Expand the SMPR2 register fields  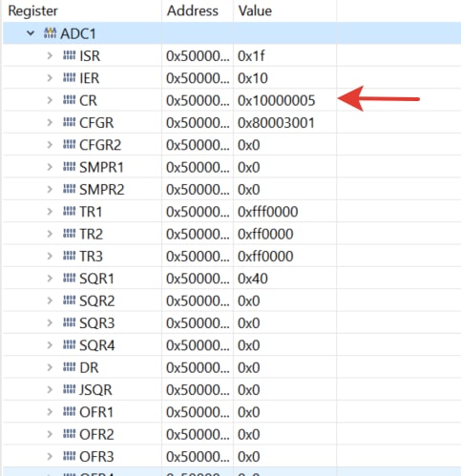50,189
